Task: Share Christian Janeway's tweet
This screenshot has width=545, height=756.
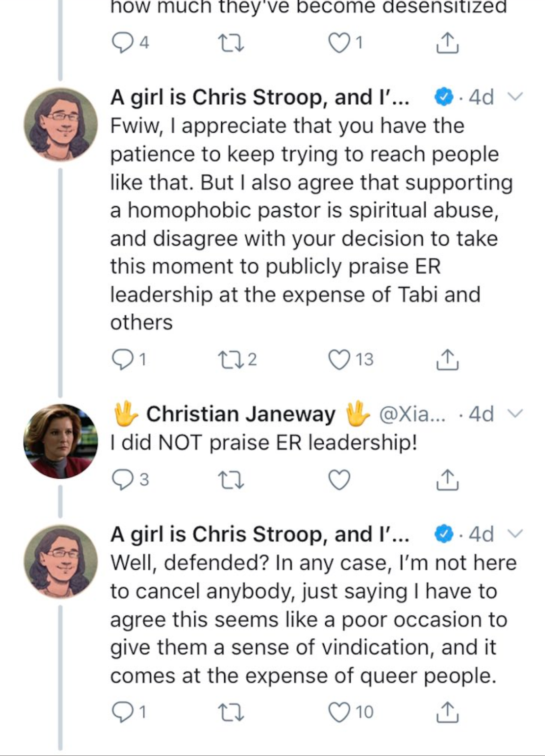Action: [x=447, y=480]
